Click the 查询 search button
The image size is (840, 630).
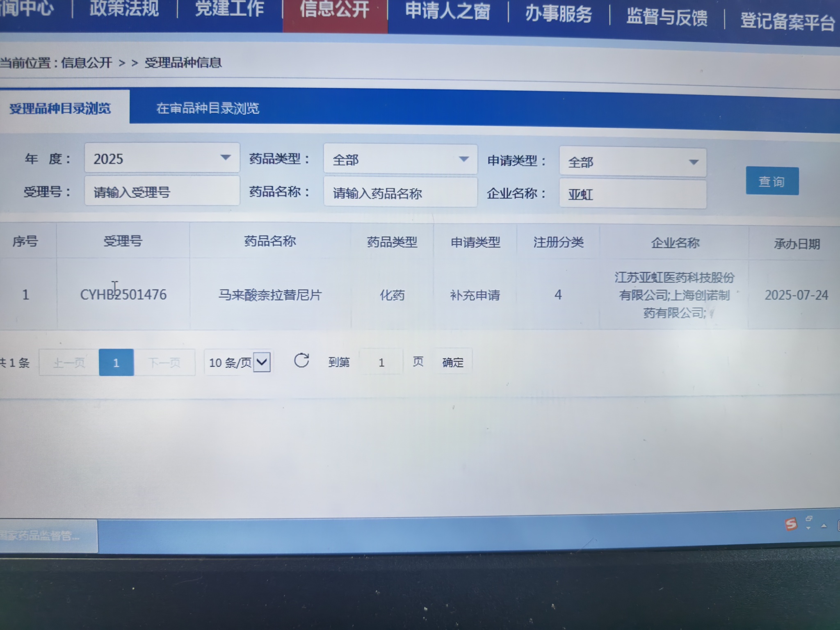(772, 181)
